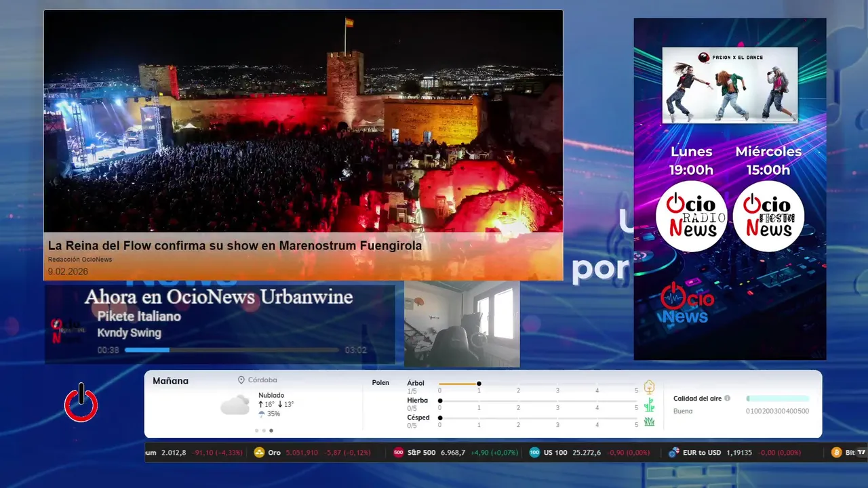Screen dimensions: 868x488
Task: Click the air quality index bar
Action: (x=778, y=399)
